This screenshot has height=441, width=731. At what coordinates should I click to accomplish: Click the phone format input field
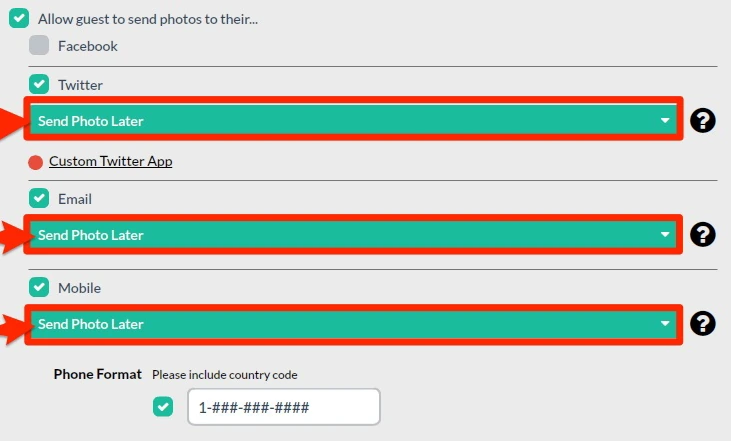pyautogui.click(x=284, y=407)
